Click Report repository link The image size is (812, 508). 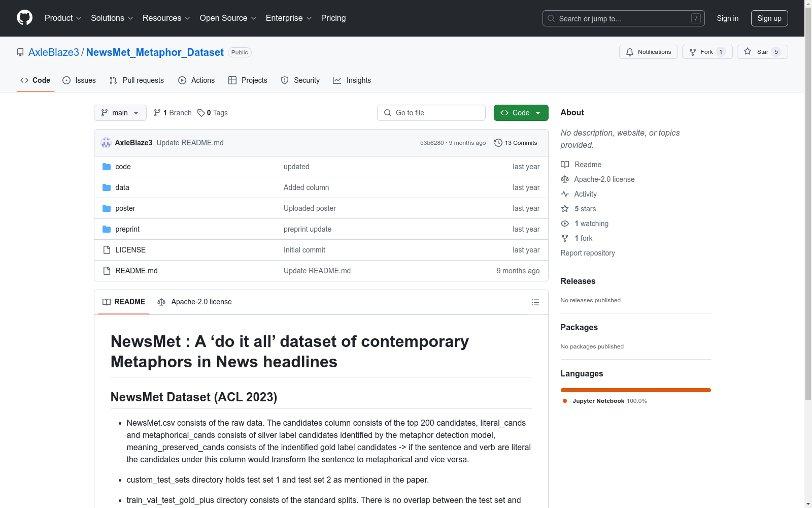588,253
